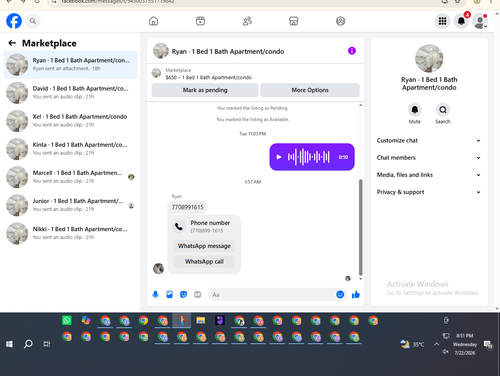Click the back arrow beside Marketplace

point(12,43)
